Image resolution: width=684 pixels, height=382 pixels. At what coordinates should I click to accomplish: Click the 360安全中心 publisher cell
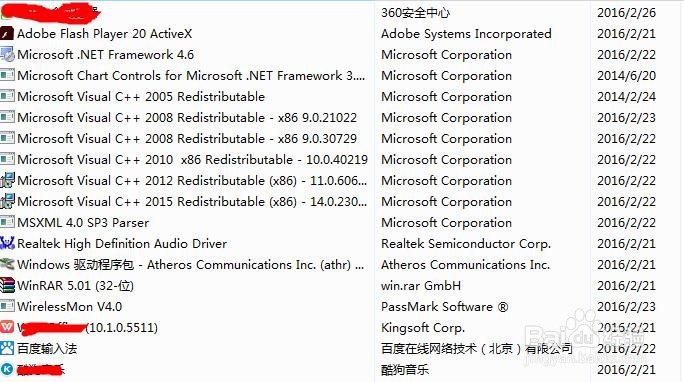click(x=415, y=13)
